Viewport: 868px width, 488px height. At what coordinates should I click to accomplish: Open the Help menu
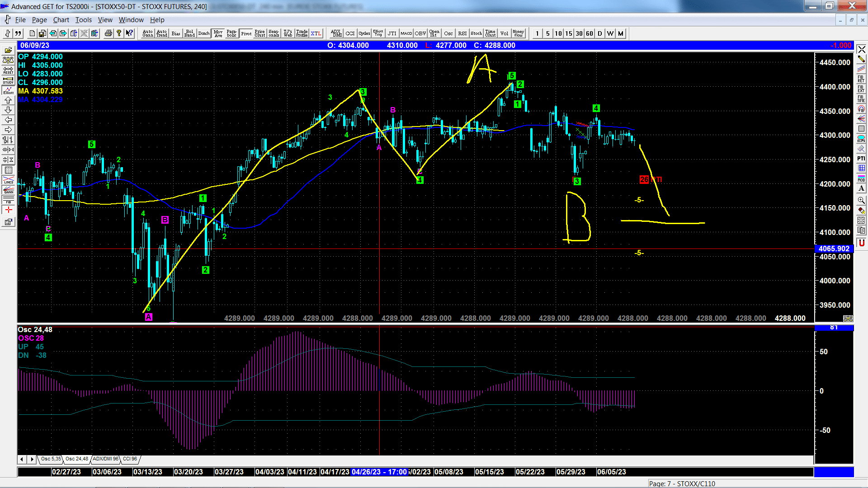coord(157,20)
